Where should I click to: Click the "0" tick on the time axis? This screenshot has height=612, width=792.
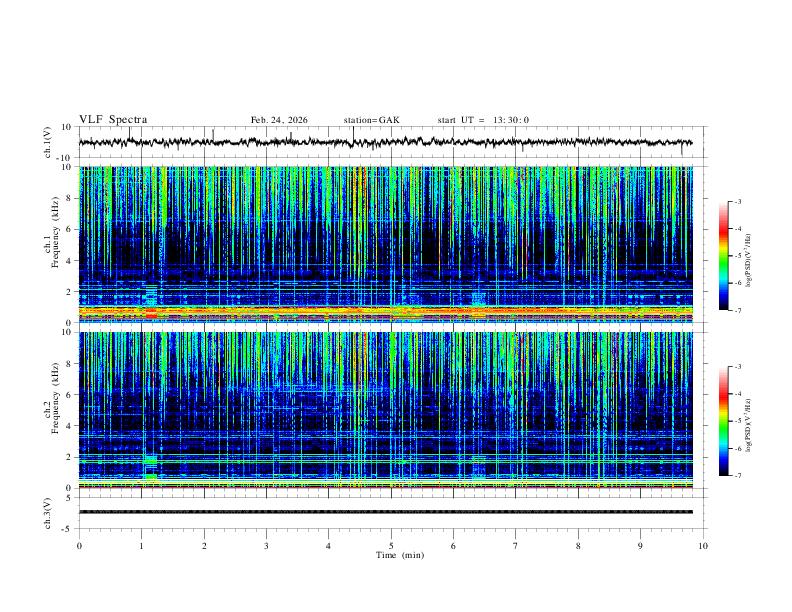click(x=79, y=546)
